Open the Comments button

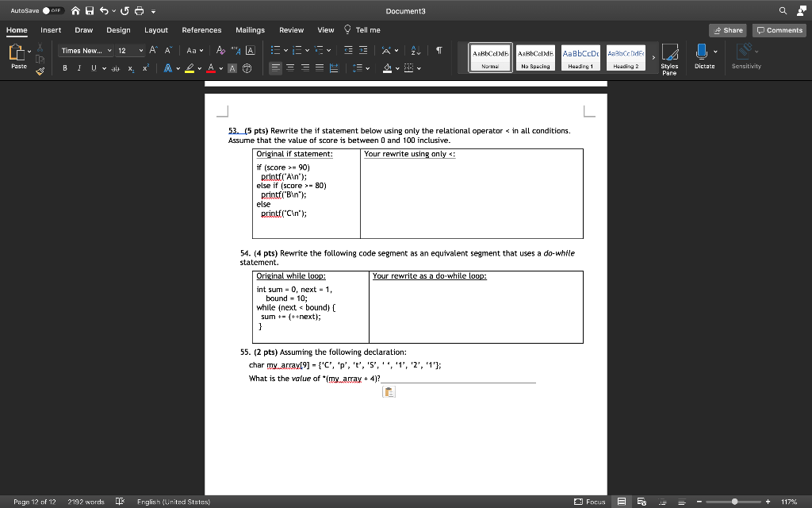(x=779, y=30)
